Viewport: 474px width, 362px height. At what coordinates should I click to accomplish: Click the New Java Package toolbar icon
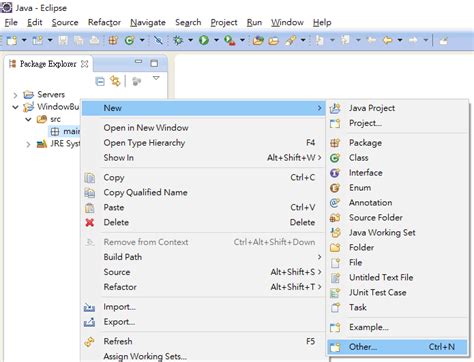(x=113, y=41)
